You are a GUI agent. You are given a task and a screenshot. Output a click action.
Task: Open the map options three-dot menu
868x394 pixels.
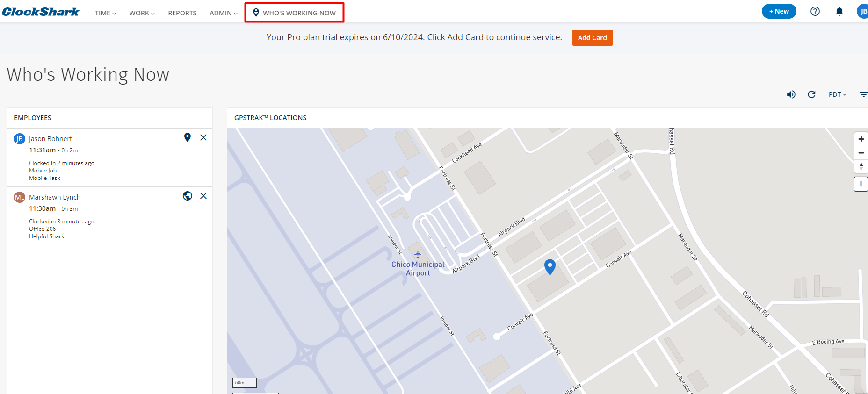pos(861,184)
